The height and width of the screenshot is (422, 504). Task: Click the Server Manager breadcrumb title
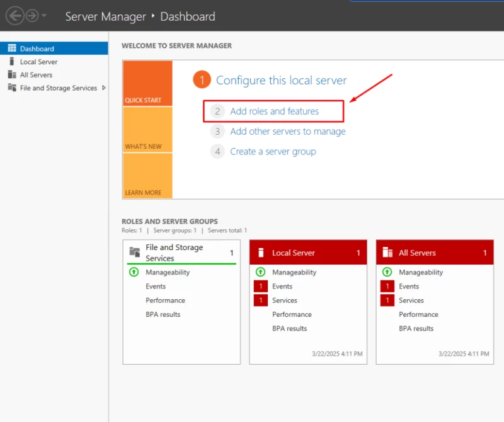coord(105,16)
